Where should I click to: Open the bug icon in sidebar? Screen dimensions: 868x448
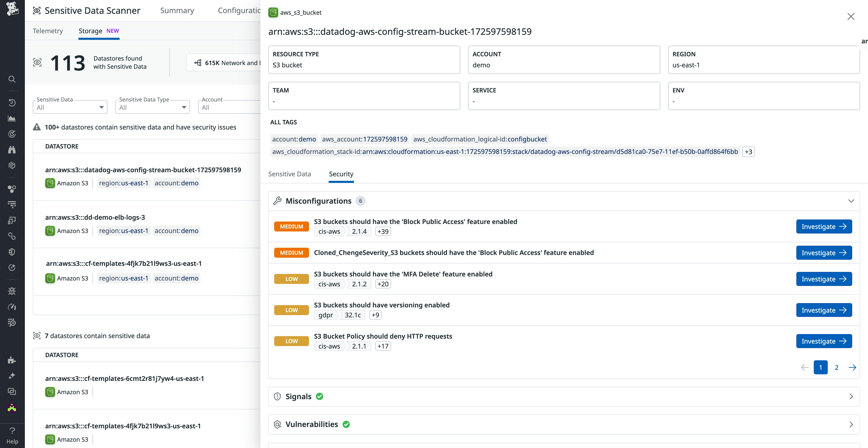pyautogui.click(x=12, y=291)
